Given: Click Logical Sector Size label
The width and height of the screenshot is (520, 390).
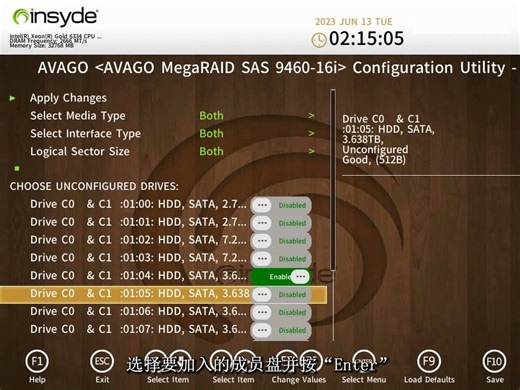Looking at the screenshot, I should (x=80, y=151).
